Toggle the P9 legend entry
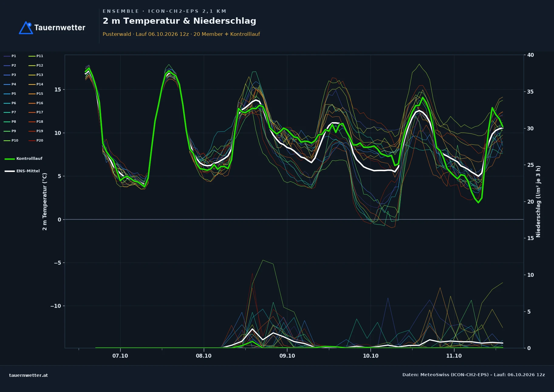The height and width of the screenshot is (392, 554). [x=10, y=131]
